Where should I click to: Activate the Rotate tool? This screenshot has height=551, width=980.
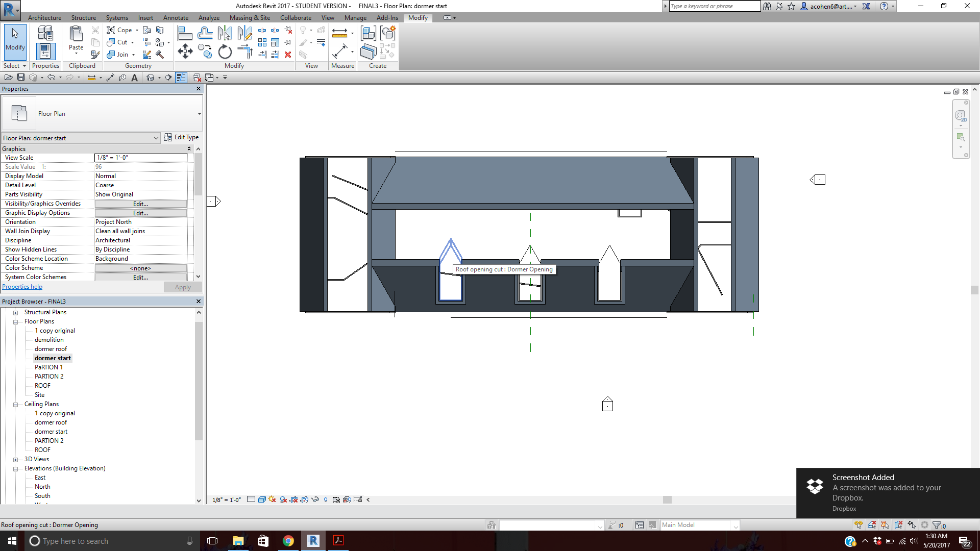[x=225, y=52]
